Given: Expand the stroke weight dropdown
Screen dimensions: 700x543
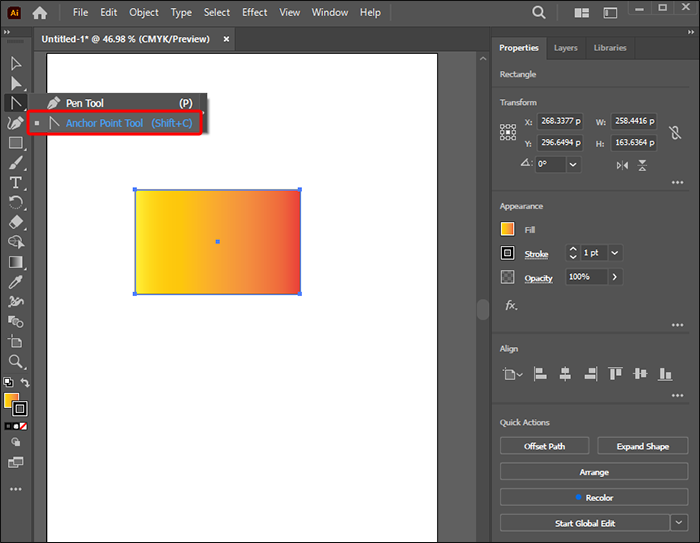Looking at the screenshot, I should (614, 254).
